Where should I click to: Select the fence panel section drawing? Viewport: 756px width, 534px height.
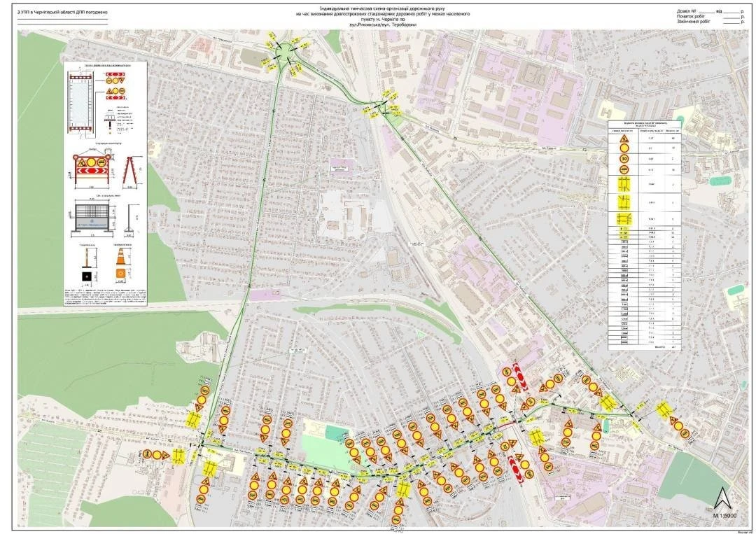click(94, 219)
